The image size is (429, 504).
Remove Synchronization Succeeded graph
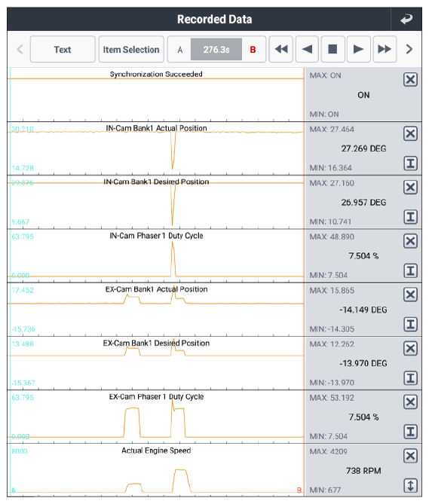point(410,79)
